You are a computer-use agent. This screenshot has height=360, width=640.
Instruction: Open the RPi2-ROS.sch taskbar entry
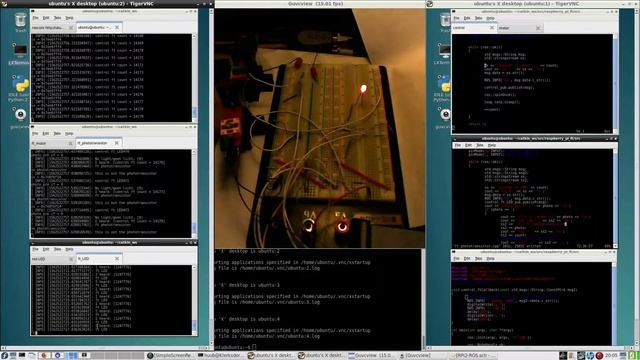(473, 356)
